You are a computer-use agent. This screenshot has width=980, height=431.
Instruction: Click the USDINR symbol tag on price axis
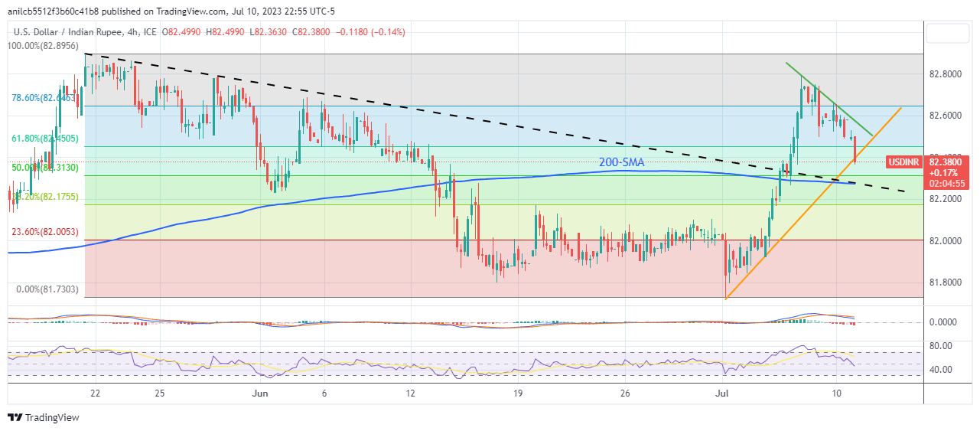(903, 162)
